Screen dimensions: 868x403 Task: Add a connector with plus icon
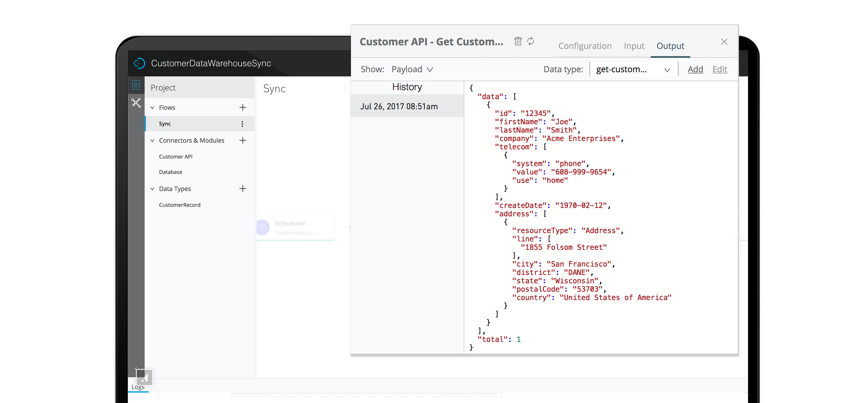[243, 140]
